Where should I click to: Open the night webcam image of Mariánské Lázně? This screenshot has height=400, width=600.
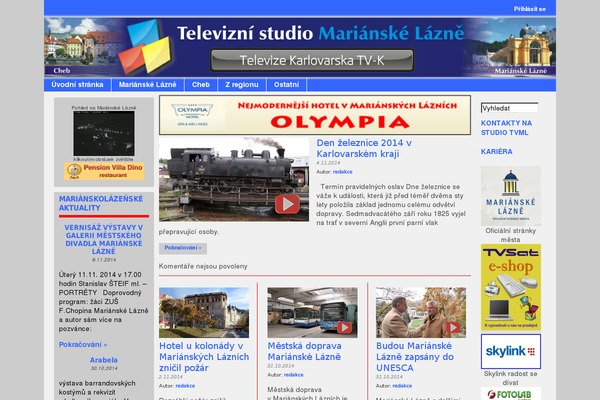(x=104, y=134)
